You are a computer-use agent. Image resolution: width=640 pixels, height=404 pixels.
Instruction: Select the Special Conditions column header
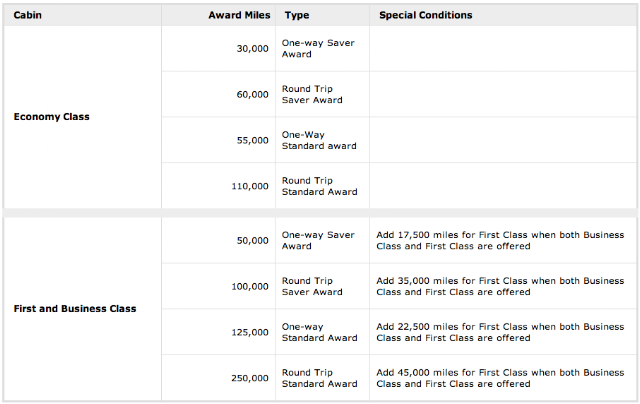point(426,16)
